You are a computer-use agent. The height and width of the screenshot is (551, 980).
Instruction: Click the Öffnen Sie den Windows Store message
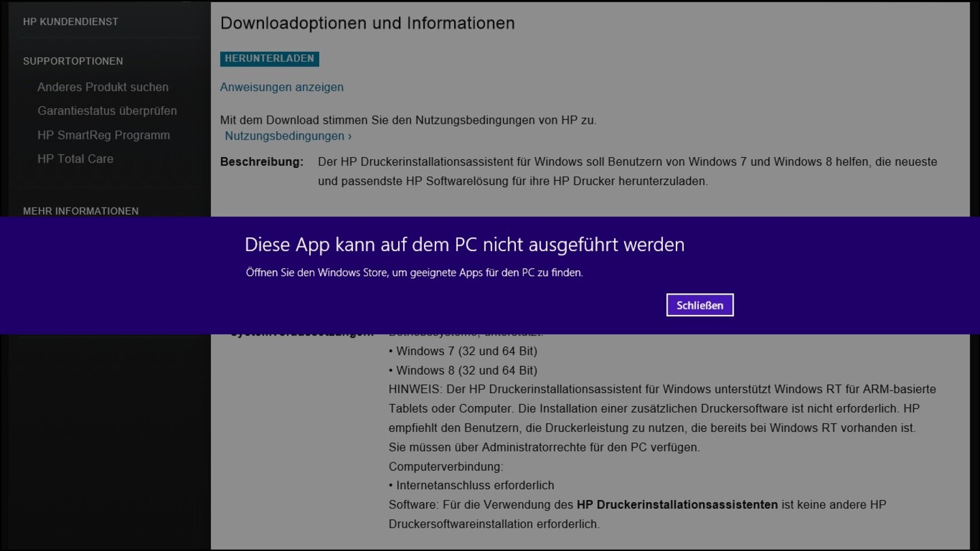tap(414, 273)
